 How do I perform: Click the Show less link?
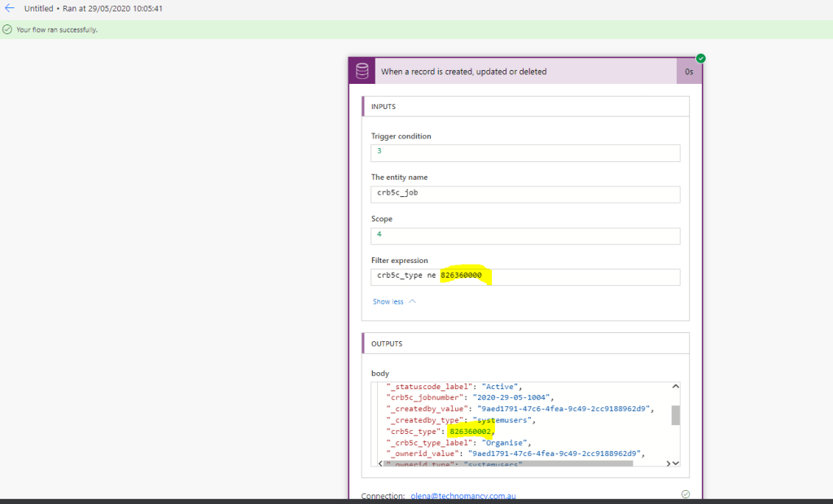click(x=388, y=301)
